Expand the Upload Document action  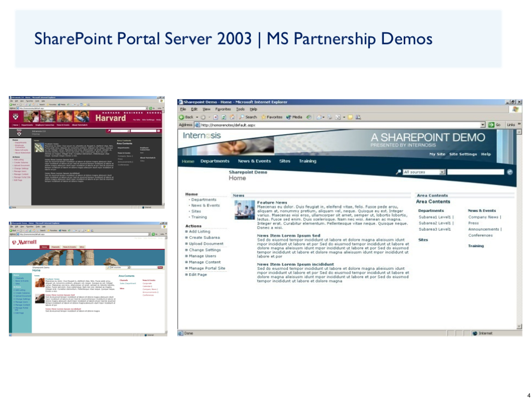187,244
